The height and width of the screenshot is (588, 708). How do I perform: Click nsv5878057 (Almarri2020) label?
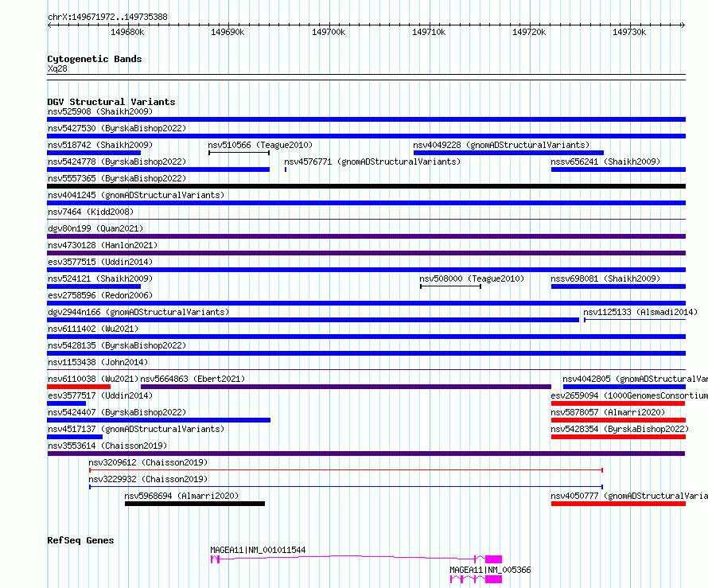[x=608, y=412]
